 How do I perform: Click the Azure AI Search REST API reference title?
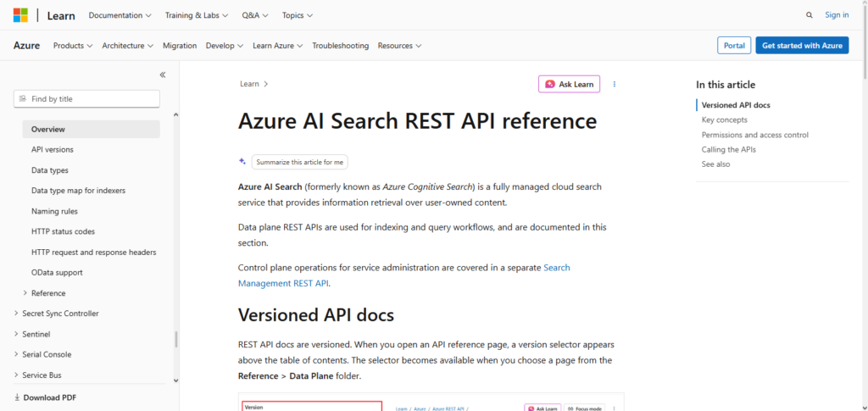[x=417, y=120]
